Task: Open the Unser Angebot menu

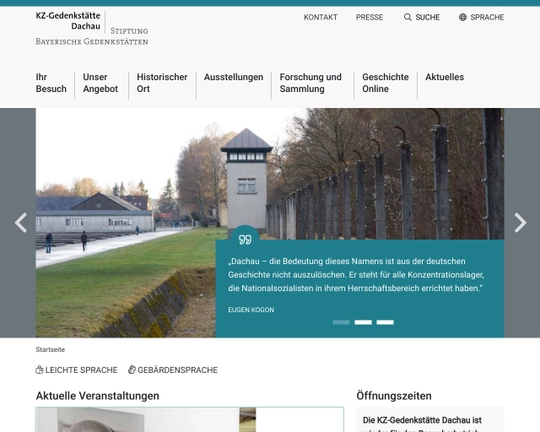Action: [x=100, y=83]
